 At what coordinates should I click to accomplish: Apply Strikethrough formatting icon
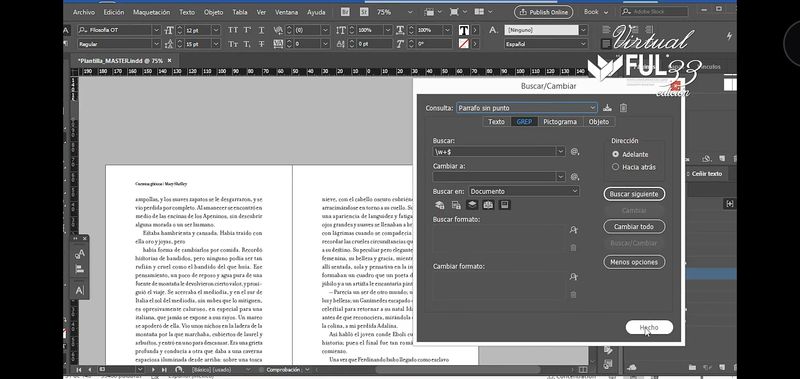(262, 44)
